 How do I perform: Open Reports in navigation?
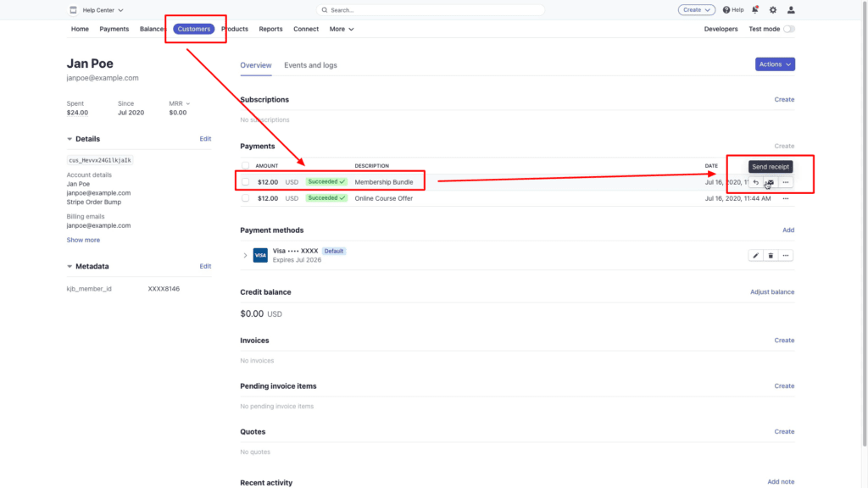[270, 29]
